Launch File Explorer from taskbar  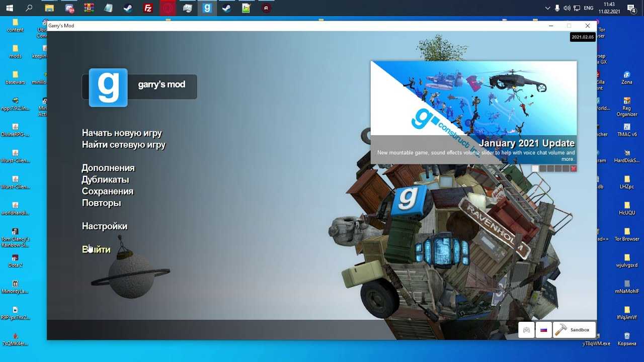coord(49,8)
